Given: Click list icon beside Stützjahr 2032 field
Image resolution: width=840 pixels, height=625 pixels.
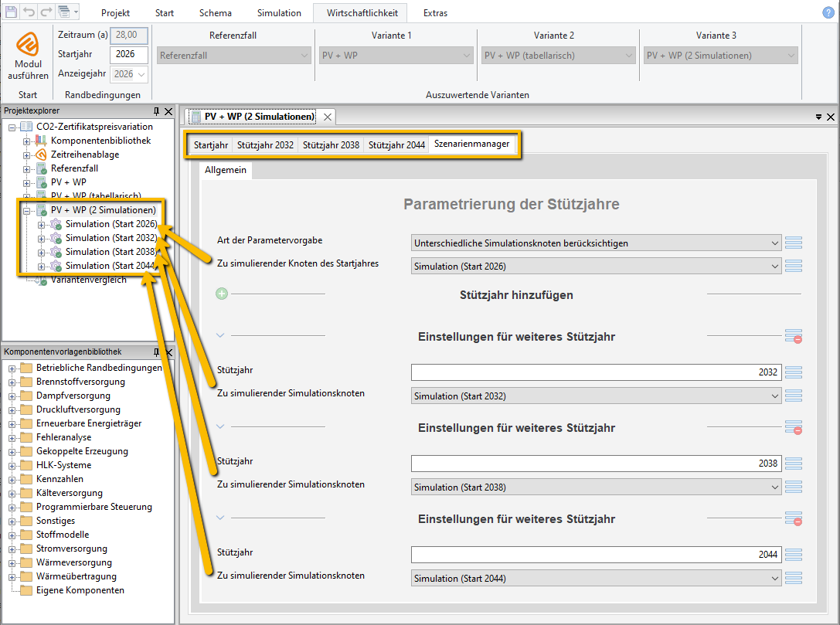Looking at the screenshot, I should tap(794, 372).
